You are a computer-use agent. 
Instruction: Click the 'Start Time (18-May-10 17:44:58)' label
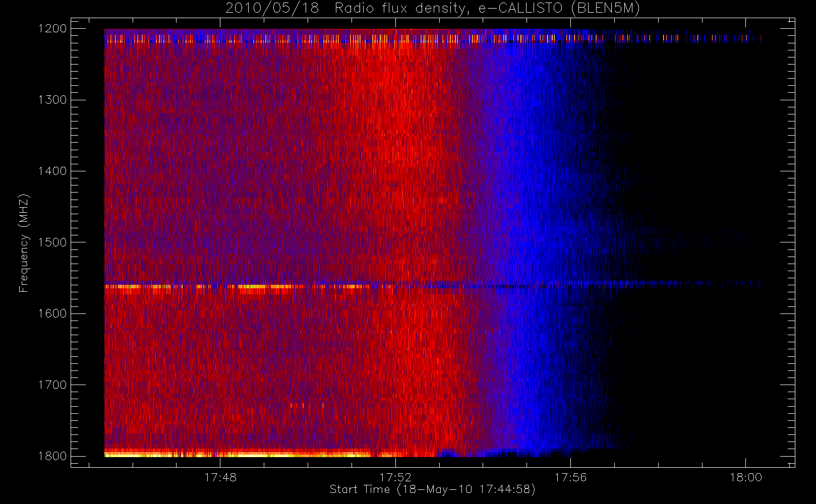coord(432,489)
